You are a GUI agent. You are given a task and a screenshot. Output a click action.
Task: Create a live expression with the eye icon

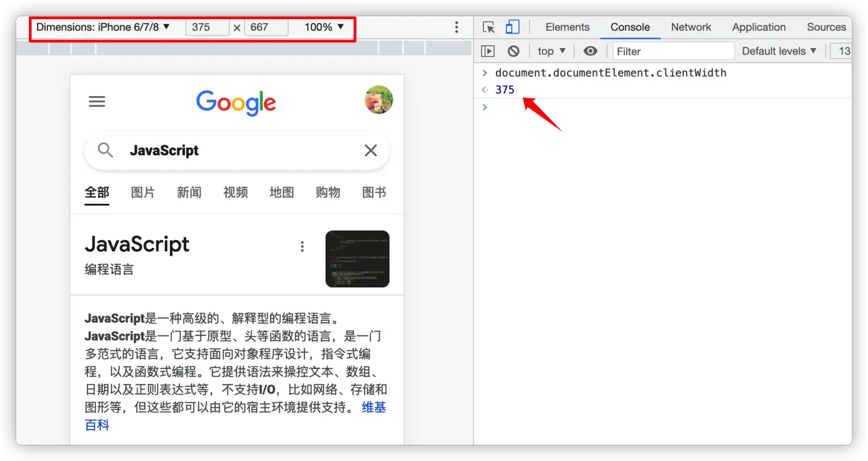coord(590,51)
